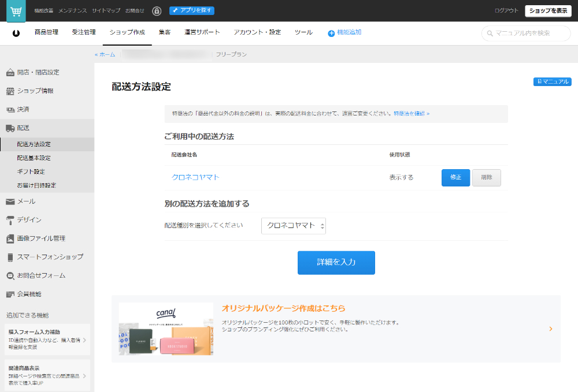This screenshot has height=392, width=578.
Task: Click the « ホーム breadcrumb link
Action: [105, 54]
